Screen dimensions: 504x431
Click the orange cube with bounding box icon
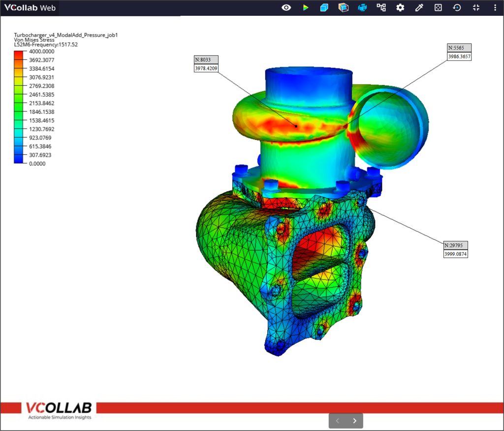tap(343, 8)
